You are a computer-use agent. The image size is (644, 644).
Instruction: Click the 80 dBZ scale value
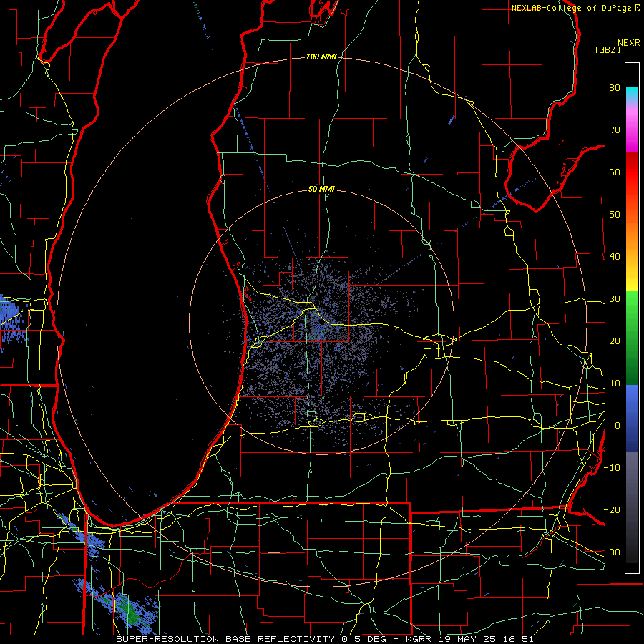click(x=615, y=87)
